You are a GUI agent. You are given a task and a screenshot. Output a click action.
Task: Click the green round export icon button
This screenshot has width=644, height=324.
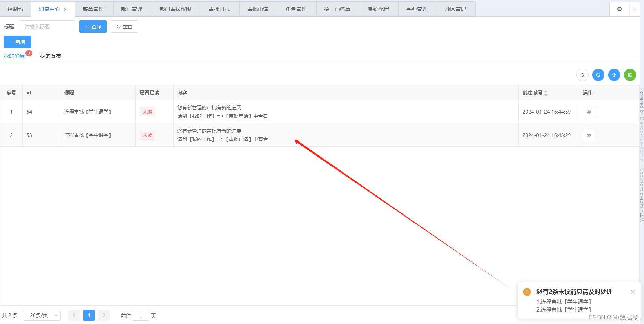(x=630, y=75)
